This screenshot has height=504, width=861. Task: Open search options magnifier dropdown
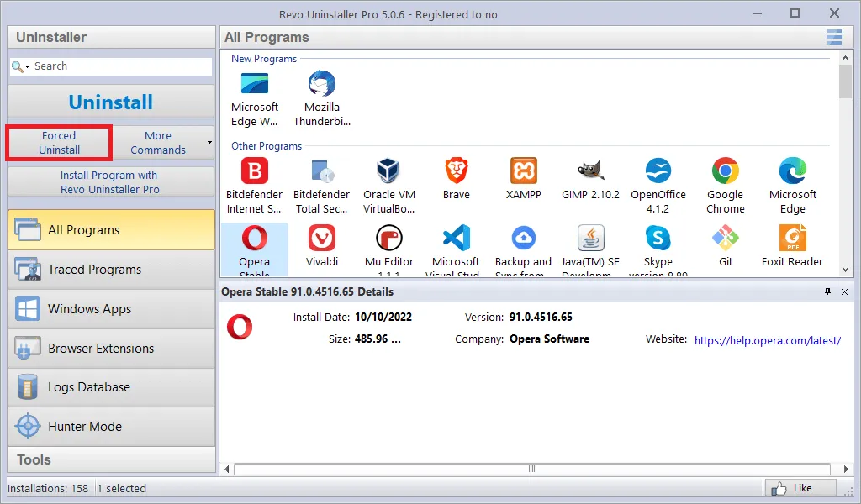click(x=20, y=66)
